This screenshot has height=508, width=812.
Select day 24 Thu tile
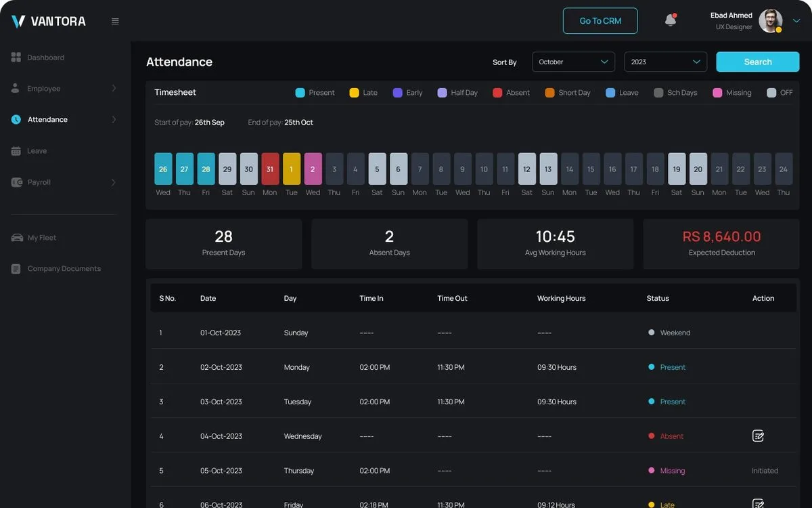(784, 169)
